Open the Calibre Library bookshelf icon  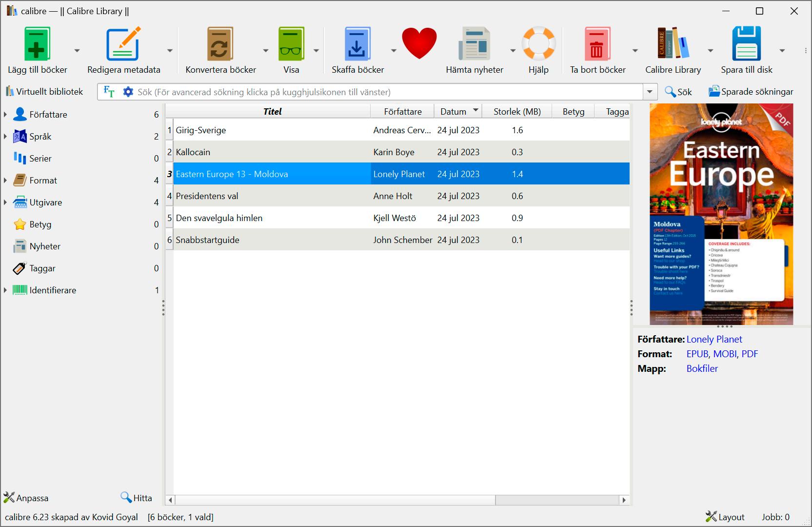click(x=673, y=44)
